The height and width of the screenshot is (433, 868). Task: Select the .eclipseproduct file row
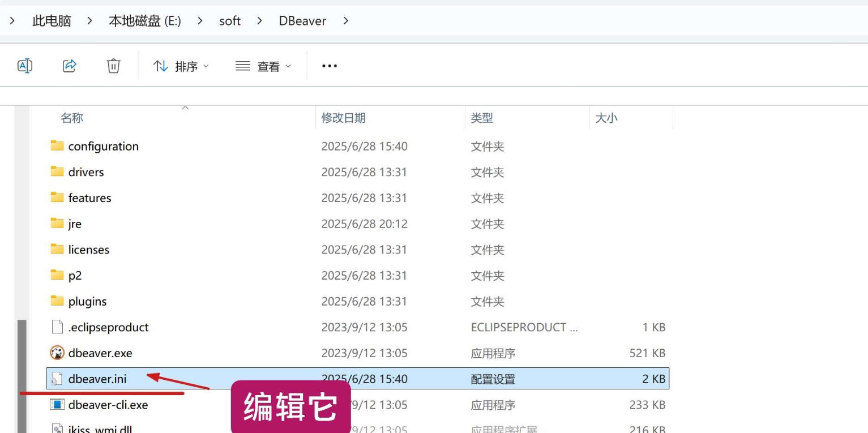(170, 327)
